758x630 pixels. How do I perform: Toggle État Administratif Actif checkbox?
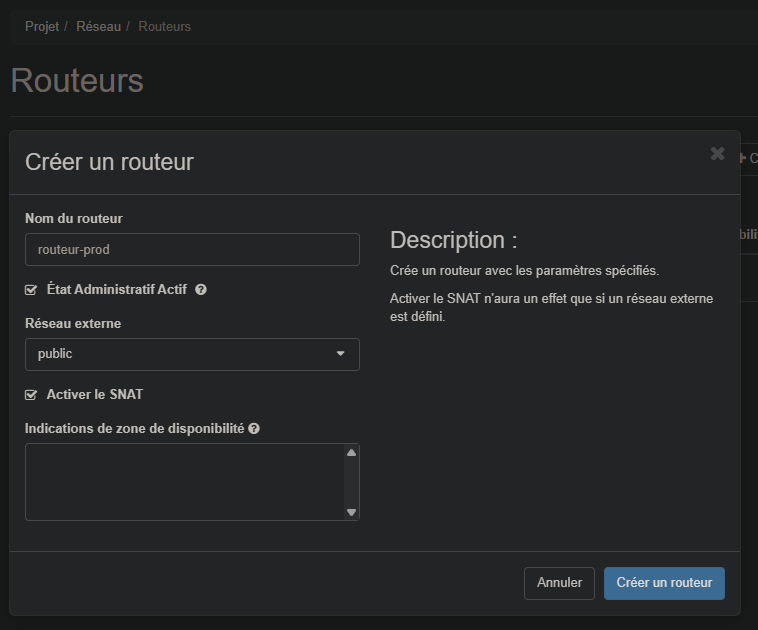click(31, 290)
